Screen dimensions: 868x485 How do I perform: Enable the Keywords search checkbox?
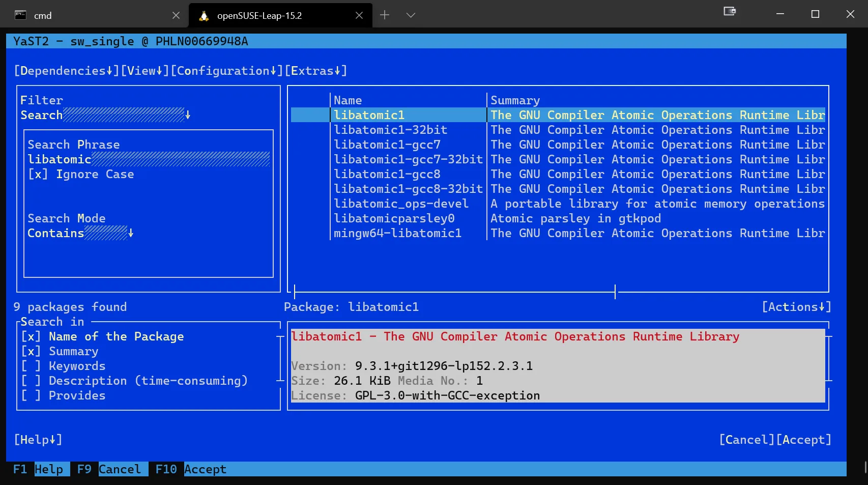point(31,366)
